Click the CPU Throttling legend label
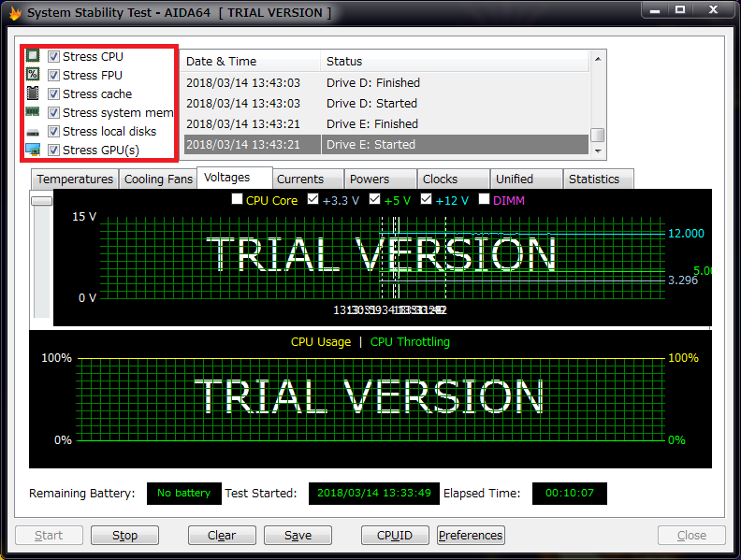This screenshot has width=741, height=560. [410, 342]
